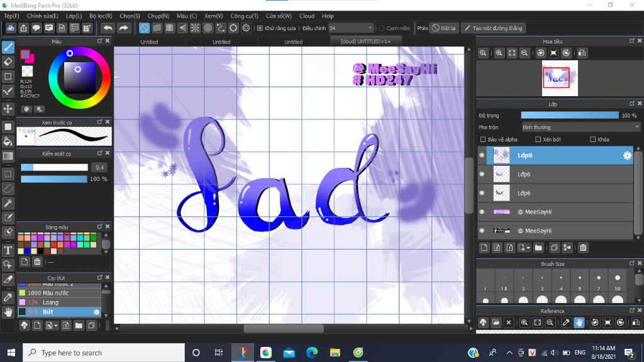Zoom out on the navigator panel
The width and height of the screenshot is (644, 362).
point(525,53)
